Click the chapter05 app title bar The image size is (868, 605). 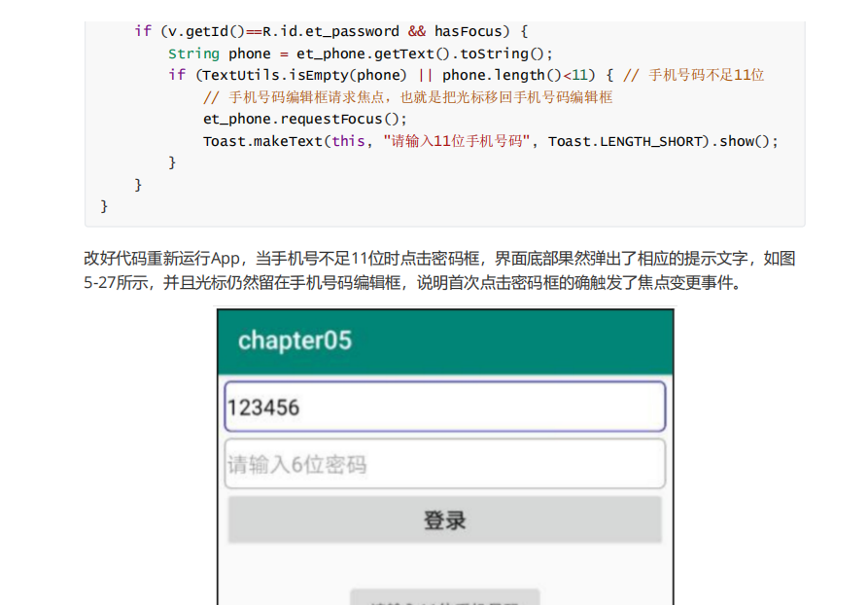tap(445, 341)
